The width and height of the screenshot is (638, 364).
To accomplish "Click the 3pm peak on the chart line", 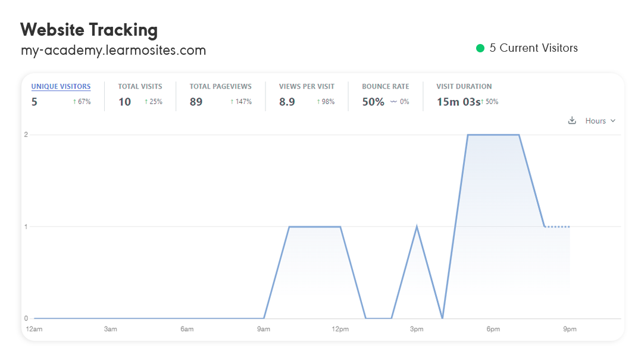I will pyautogui.click(x=417, y=227).
